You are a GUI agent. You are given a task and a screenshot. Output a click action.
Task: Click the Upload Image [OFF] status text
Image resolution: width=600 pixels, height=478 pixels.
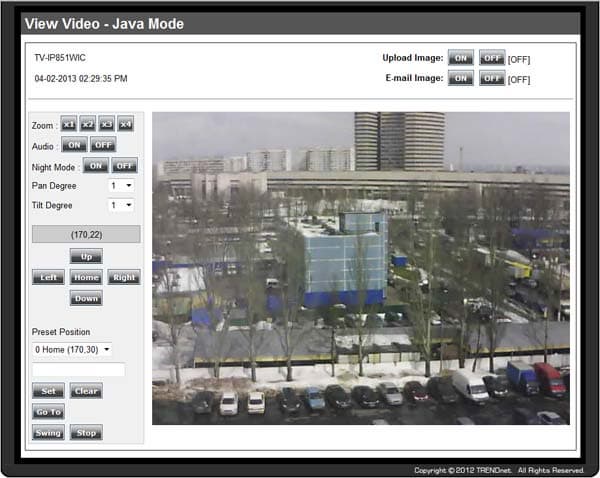[519, 60]
